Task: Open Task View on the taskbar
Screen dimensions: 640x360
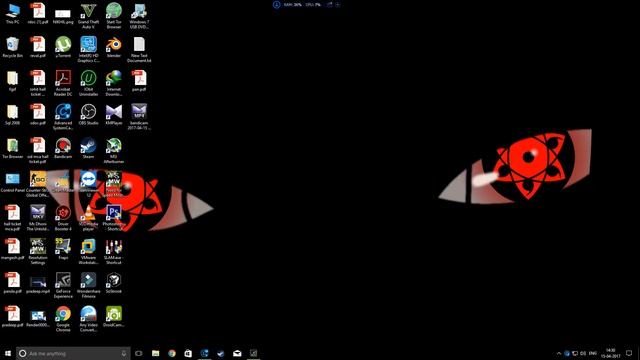Action: tap(139, 353)
